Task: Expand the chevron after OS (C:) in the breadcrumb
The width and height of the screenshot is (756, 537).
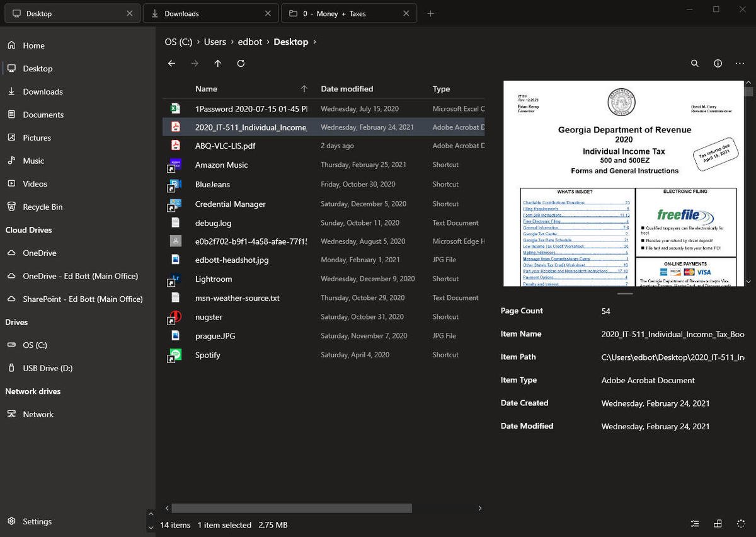Action: 198,42
